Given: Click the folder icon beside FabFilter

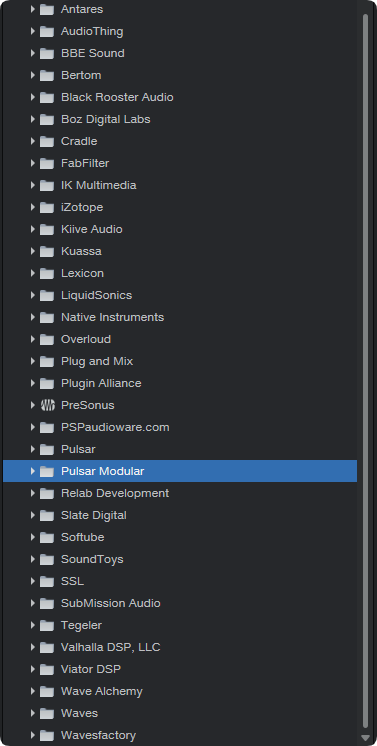Looking at the screenshot, I should [x=47, y=163].
